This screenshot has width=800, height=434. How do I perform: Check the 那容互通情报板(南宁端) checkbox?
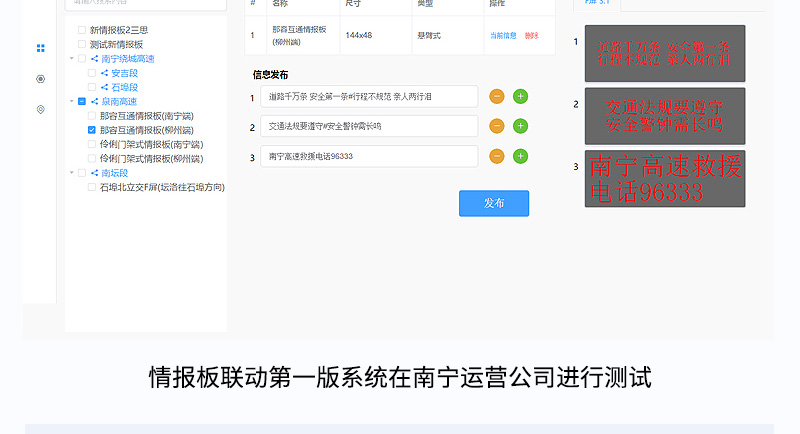[92, 116]
